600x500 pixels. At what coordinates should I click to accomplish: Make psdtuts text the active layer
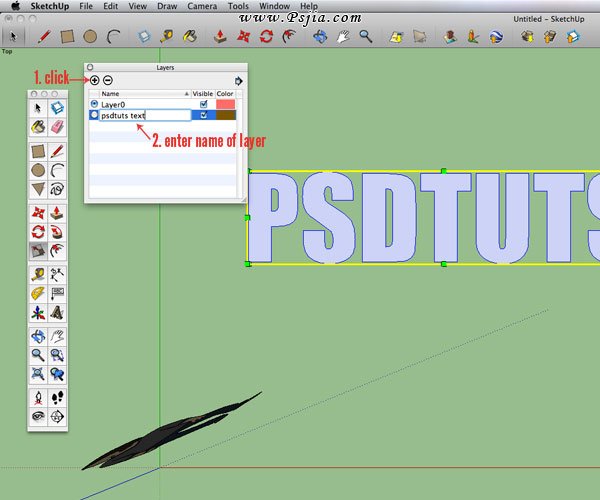(x=95, y=115)
